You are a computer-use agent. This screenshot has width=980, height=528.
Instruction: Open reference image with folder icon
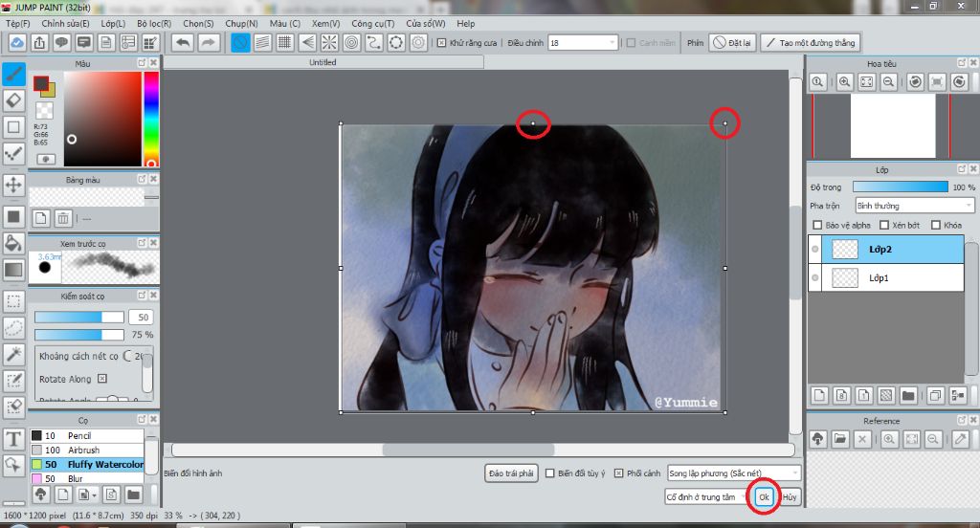coord(840,439)
